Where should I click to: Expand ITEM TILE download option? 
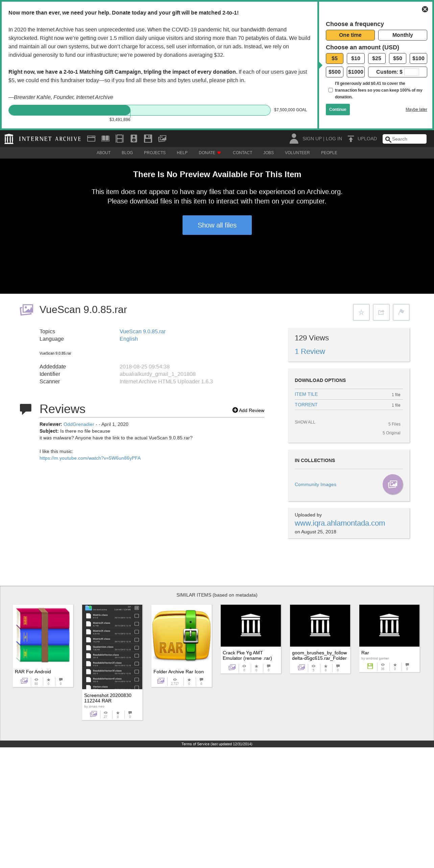click(x=306, y=394)
